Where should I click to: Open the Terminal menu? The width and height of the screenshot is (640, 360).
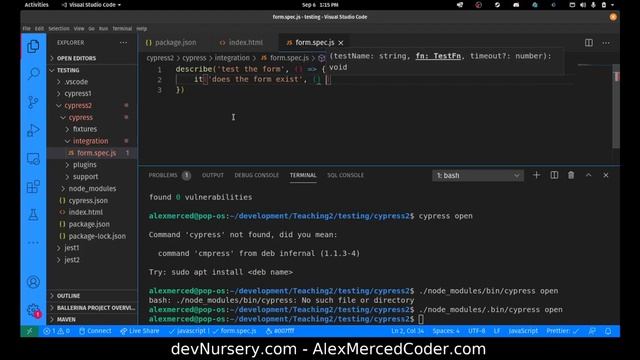click(122, 29)
